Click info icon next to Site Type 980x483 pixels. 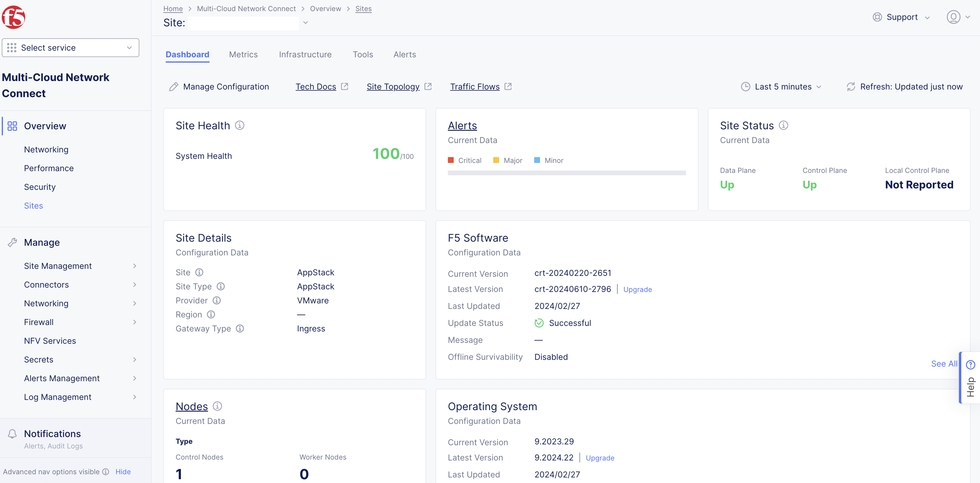coord(221,286)
